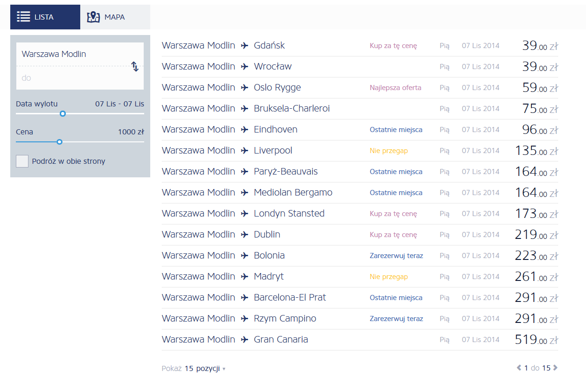Open the Warszawa Modlin to Londyn Stansted flight
The width and height of the screenshot is (586, 392).
point(360,214)
